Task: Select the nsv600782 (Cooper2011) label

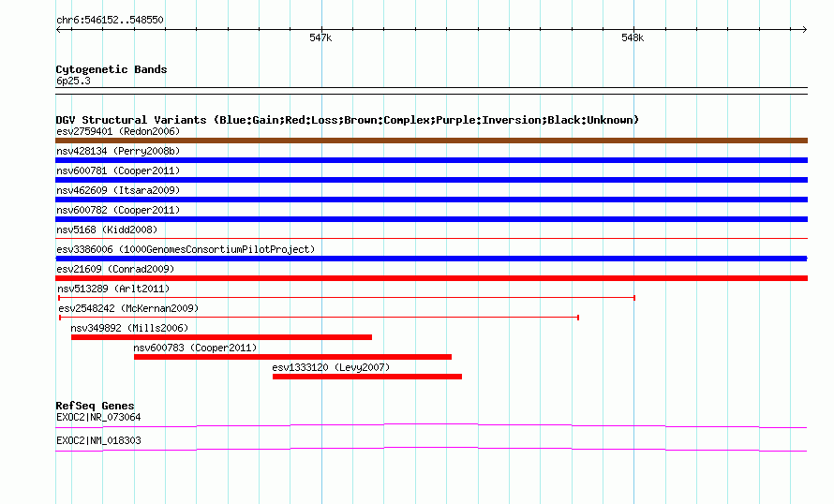Action: [118, 210]
